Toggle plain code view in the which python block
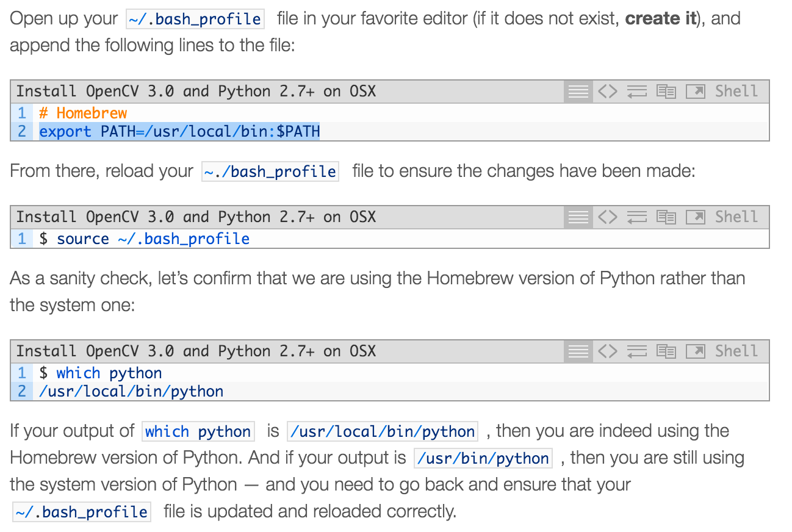The height and width of the screenshot is (532, 792). [x=607, y=351]
